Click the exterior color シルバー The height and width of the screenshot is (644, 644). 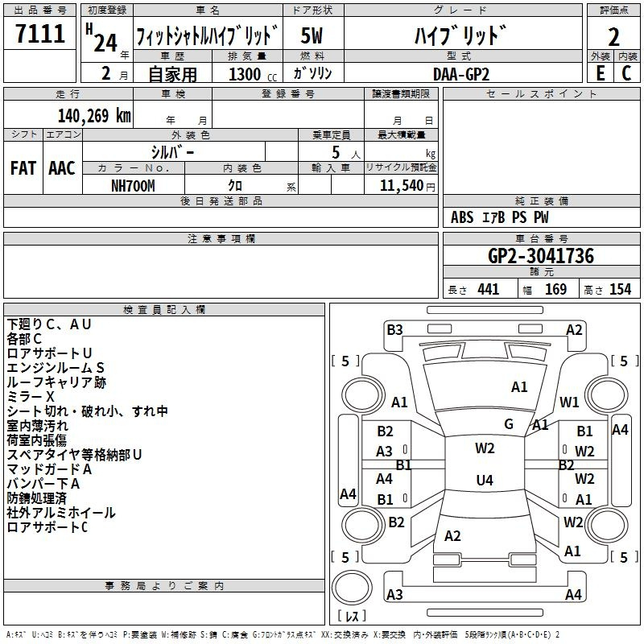tap(173, 153)
